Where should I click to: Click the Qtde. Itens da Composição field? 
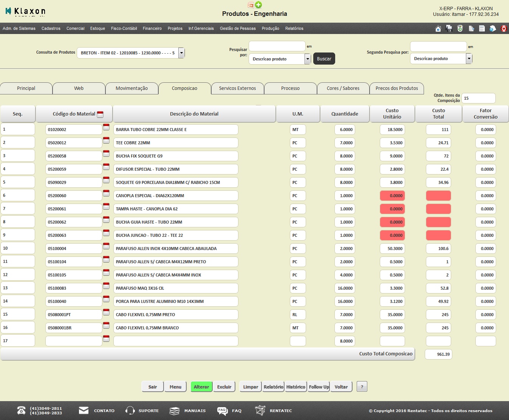coord(478,98)
